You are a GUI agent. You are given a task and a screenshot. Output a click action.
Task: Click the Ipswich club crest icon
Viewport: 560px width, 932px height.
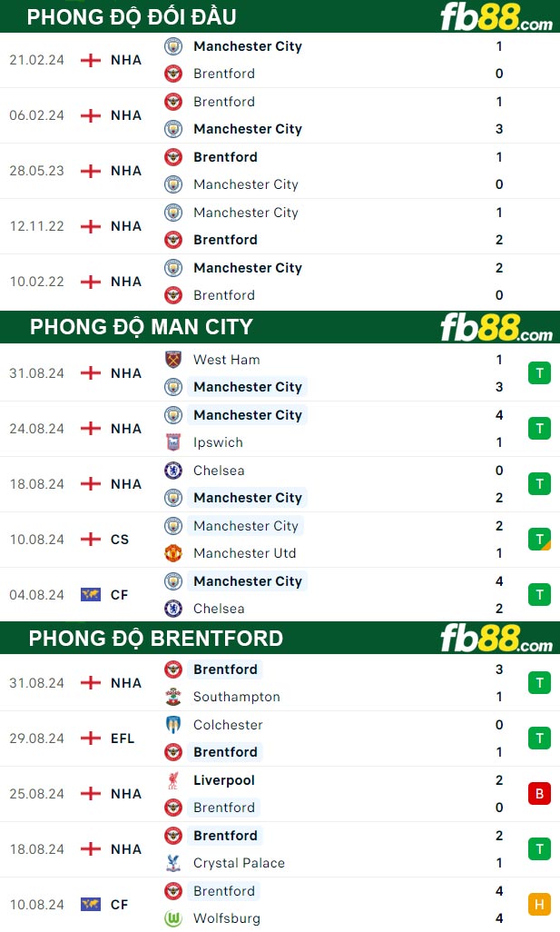click(173, 442)
